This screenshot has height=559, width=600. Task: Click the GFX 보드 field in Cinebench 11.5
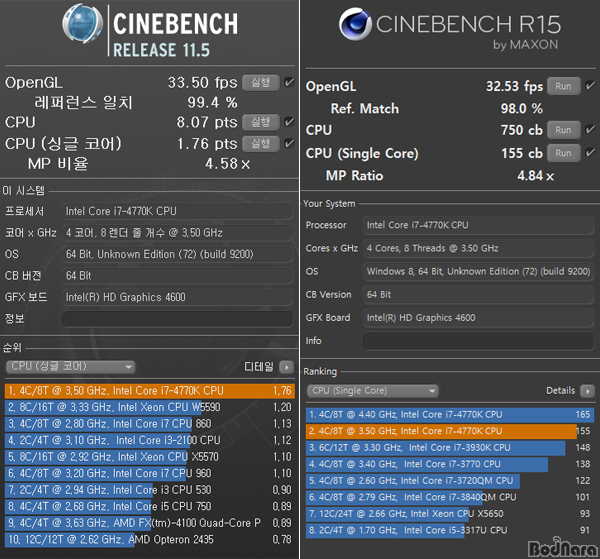click(178, 297)
